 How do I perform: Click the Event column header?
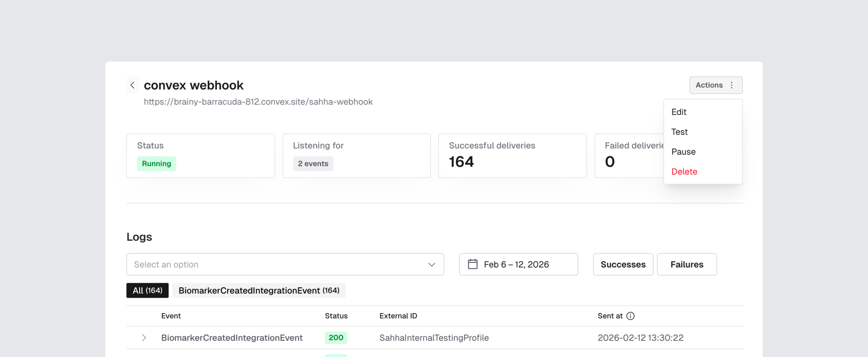[x=171, y=316]
